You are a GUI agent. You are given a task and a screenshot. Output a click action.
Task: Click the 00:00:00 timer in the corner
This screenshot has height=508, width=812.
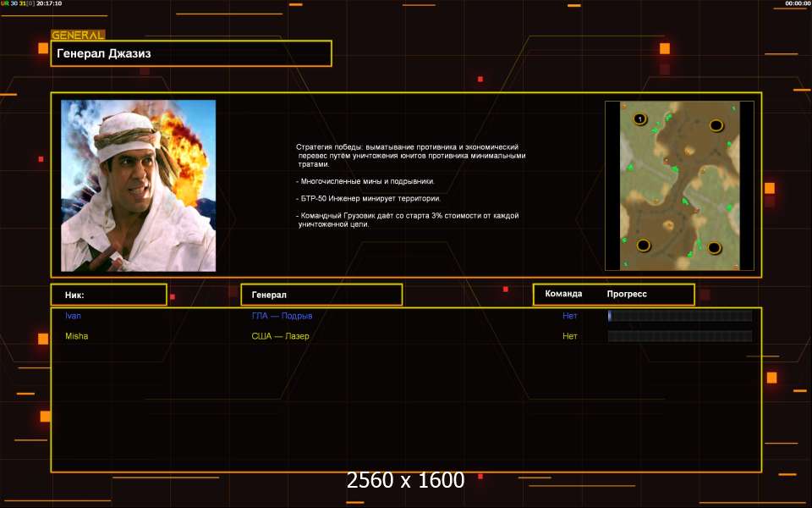pyautogui.click(x=798, y=3)
